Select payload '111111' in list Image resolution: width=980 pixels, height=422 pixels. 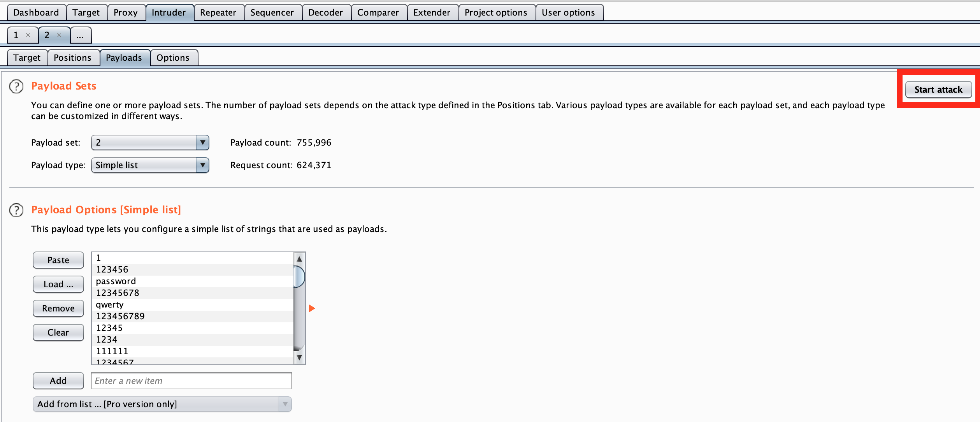(x=193, y=351)
